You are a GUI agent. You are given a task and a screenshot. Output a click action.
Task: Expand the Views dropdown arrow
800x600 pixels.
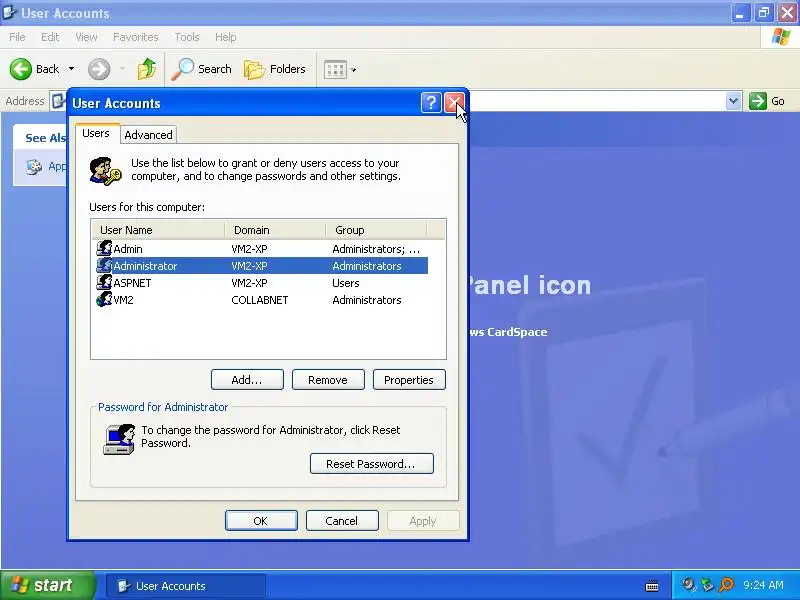pos(354,70)
